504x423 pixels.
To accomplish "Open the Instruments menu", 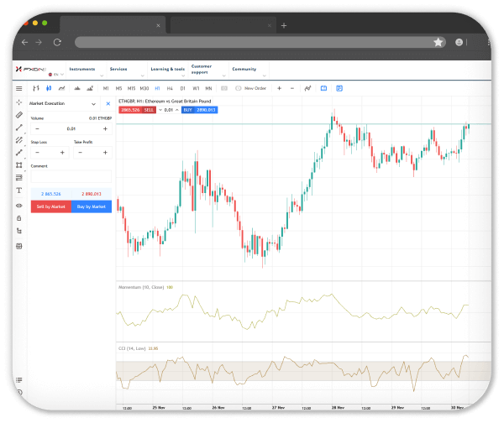I will pos(83,70).
